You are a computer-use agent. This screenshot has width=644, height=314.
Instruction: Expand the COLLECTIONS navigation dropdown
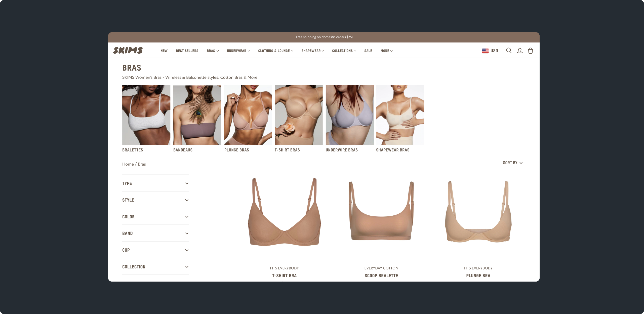pyautogui.click(x=344, y=51)
